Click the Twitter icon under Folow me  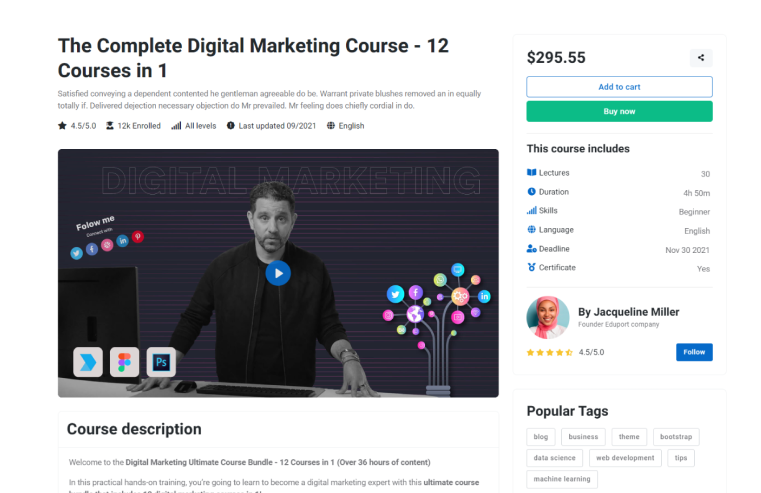76,253
